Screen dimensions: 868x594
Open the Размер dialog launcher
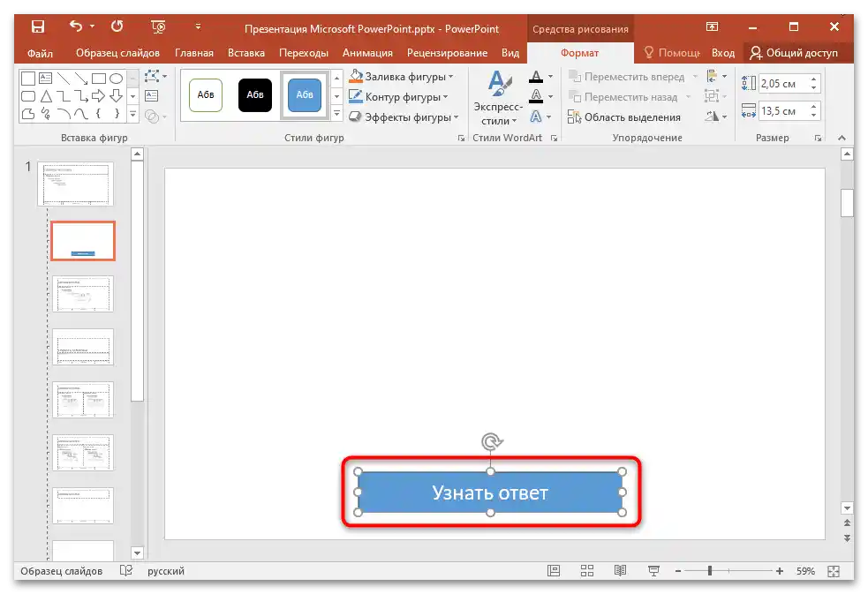point(819,139)
